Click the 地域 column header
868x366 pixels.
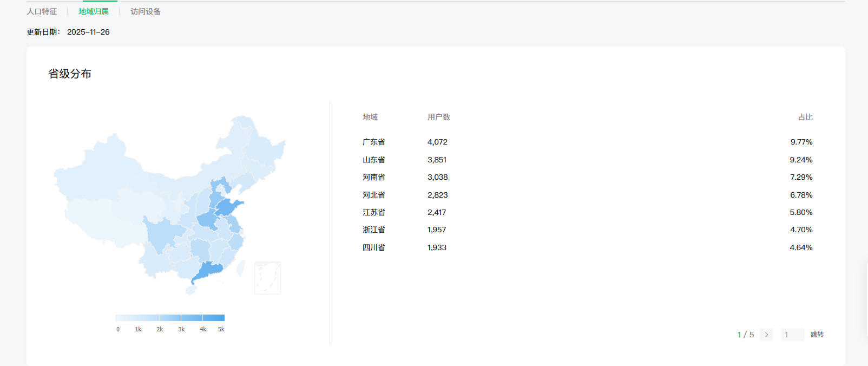pyautogui.click(x=370, y=117)
